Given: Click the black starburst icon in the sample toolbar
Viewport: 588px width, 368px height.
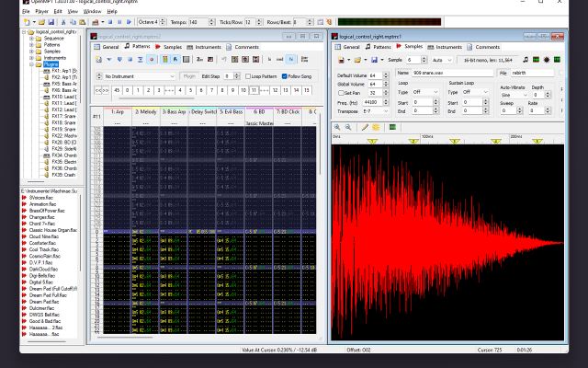Looking at the screenshot, I should point(547,60).
